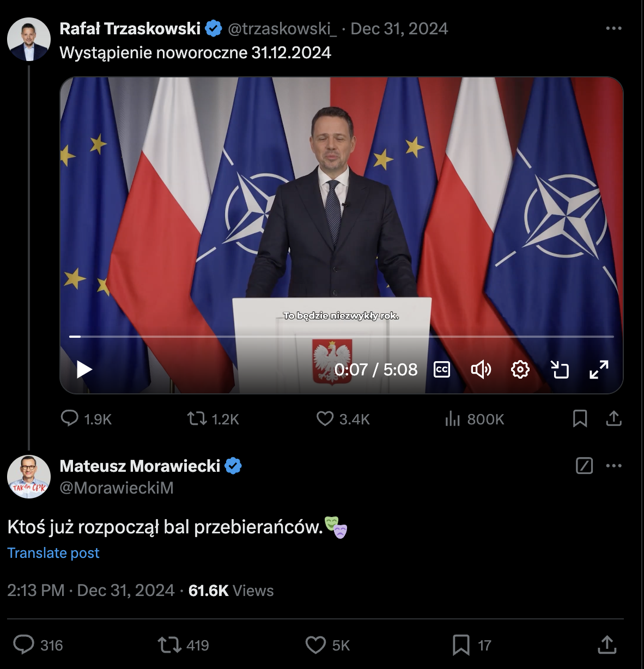The height and width of the screenshot is (669, 644).
Task: Open replies on Trzaskowski's post (1.9K)
Action: click(x=86, y=418)
